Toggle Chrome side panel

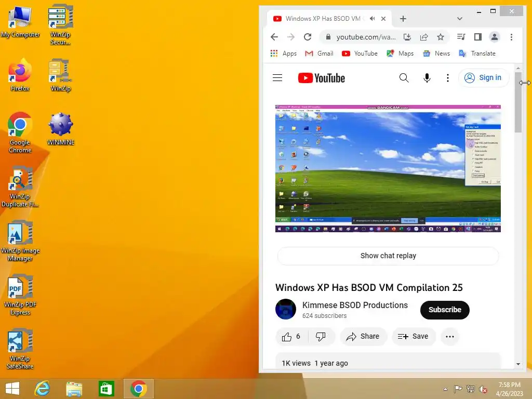click(478, 37)
